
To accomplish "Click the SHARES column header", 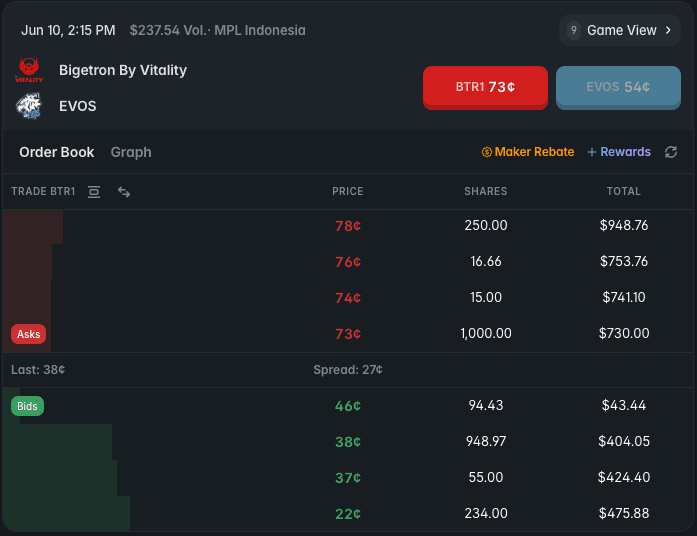I will 485,192.
